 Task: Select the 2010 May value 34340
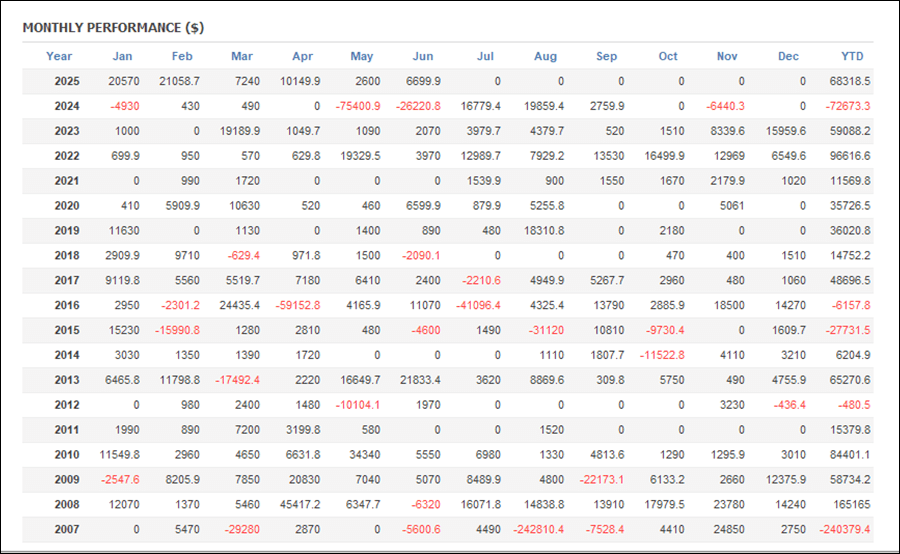[x=364, y=454]
